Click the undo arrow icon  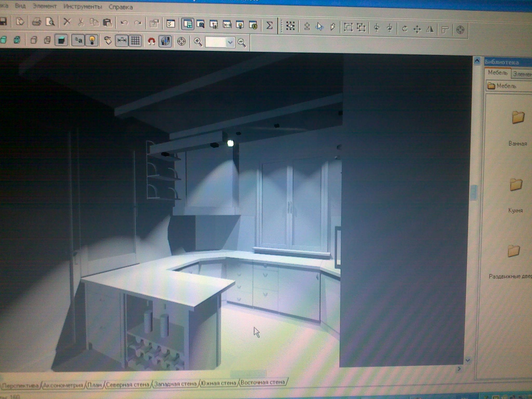(124, 23)
